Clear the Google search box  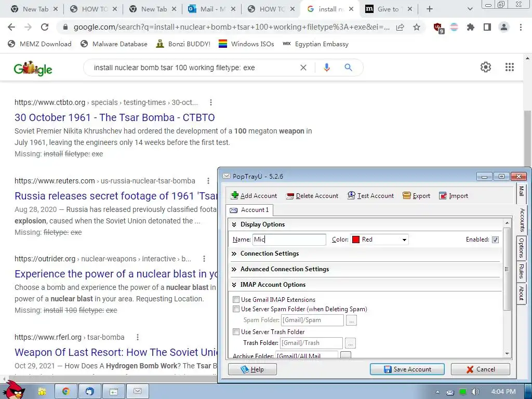click(x=303, y=68)
